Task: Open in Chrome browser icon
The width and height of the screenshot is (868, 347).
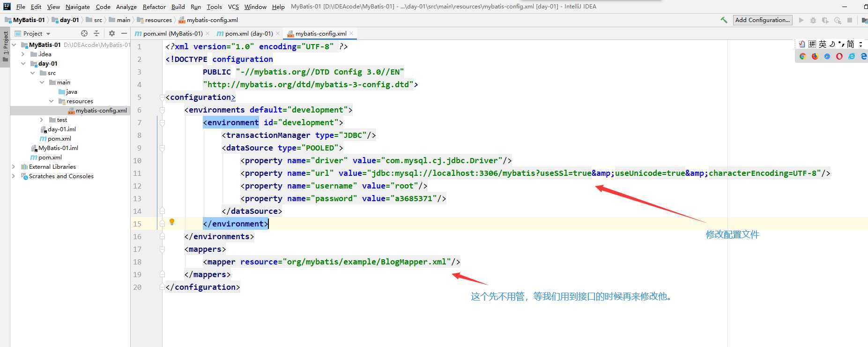Action: point(802,56)
